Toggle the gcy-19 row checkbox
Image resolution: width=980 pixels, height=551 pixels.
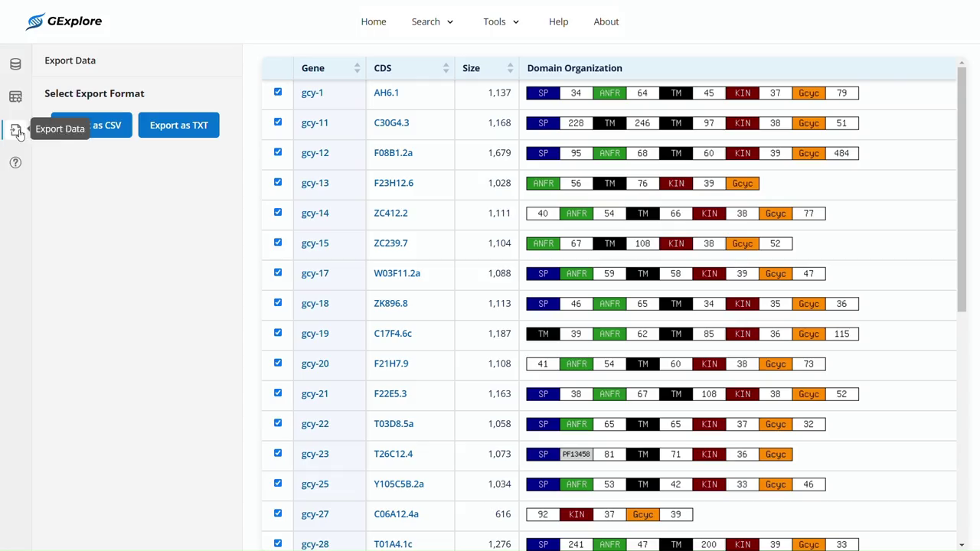[x=278, y=332]
